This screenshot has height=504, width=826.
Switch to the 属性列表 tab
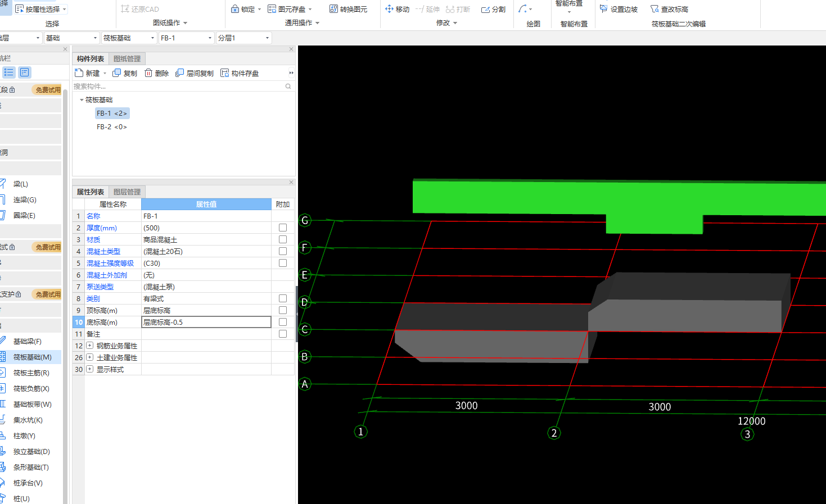pos(91,192)
